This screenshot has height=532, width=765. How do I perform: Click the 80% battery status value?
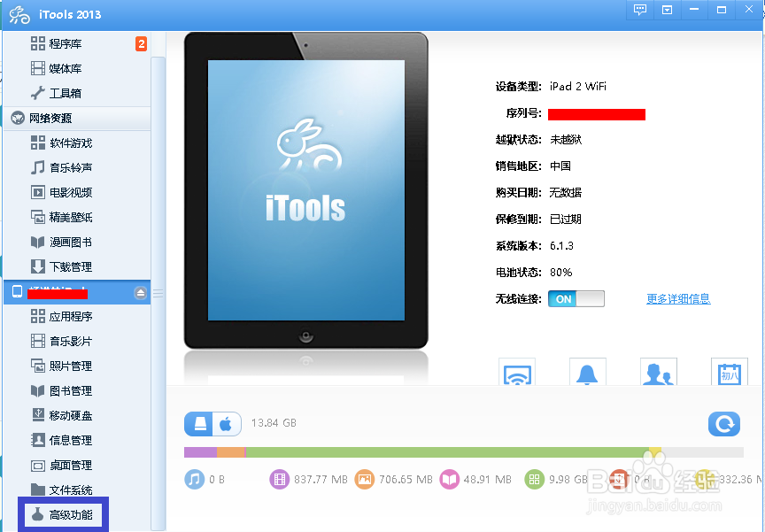pyautogui.click(x=561, y=272)
